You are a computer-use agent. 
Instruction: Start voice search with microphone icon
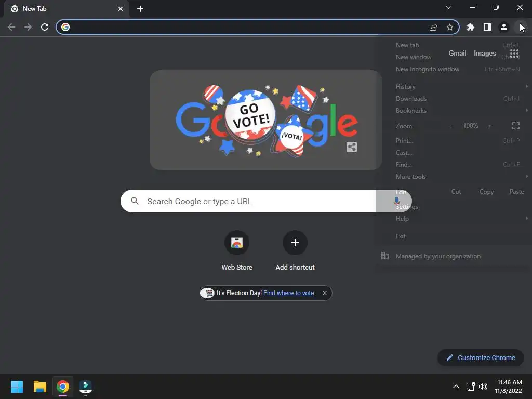tap(396, 201)
